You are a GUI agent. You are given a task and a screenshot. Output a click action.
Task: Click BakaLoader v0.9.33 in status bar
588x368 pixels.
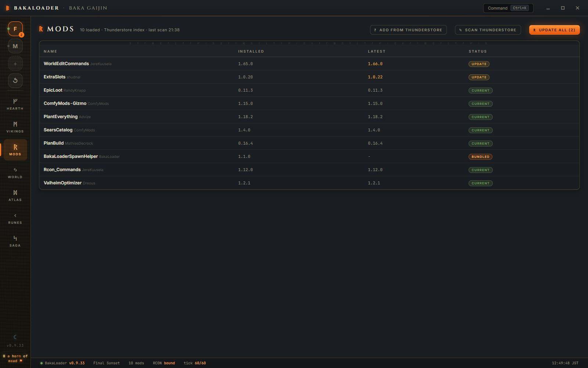(x=62, y=363)
